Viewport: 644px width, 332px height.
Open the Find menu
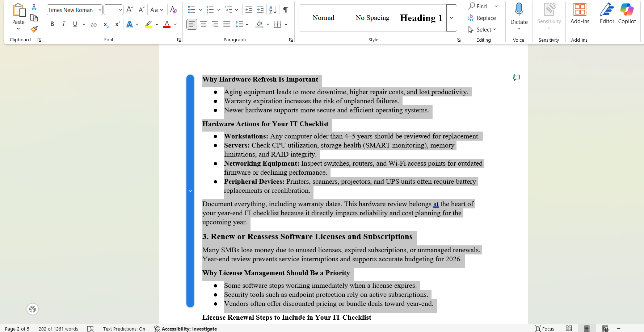481,6
